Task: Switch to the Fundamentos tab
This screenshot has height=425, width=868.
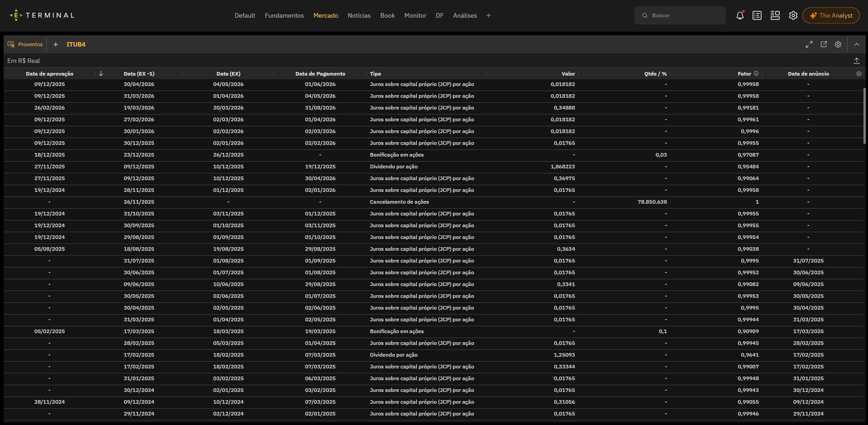Action: click(x=284, y=15)
